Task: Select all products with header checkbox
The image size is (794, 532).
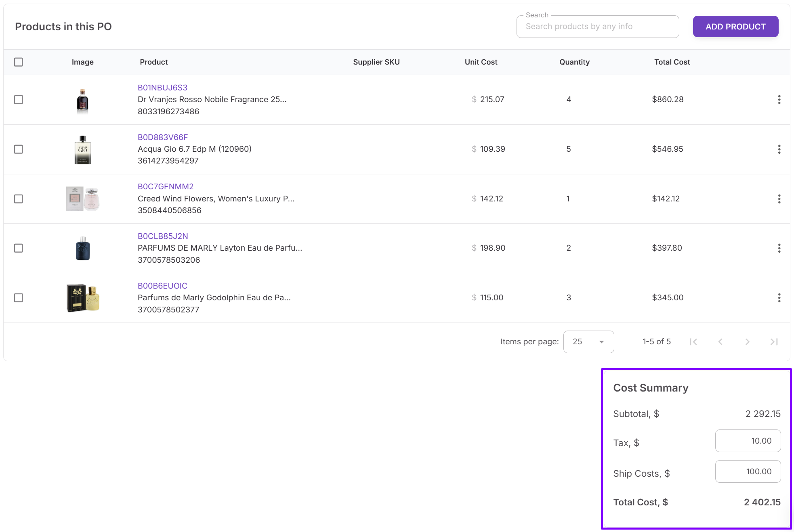Action: coord(19,62)
